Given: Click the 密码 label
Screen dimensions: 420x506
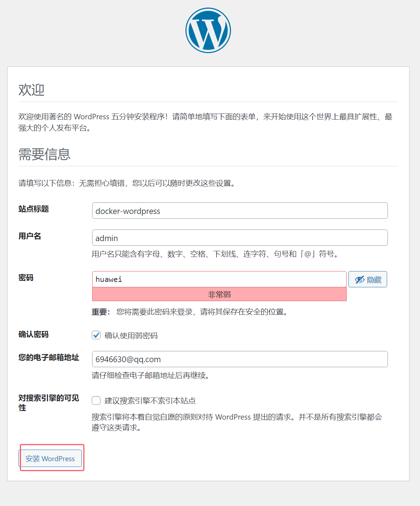Looking at the screenshot, I should (x=26, y=278).
